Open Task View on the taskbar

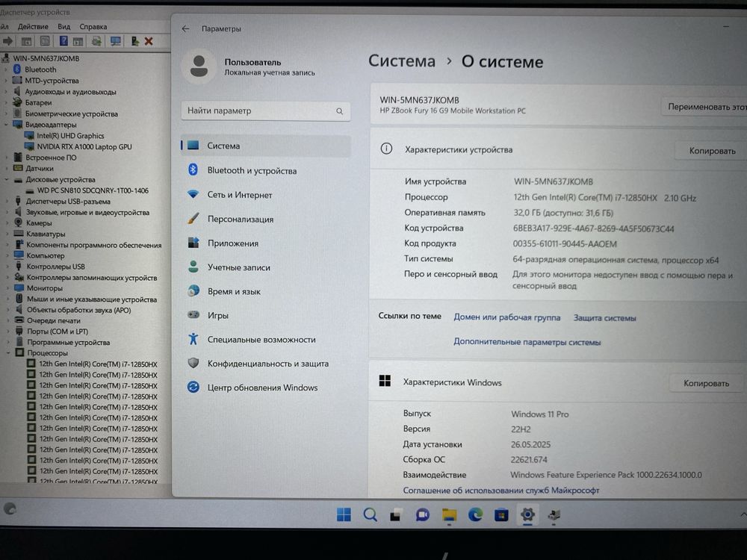point(395,514)
